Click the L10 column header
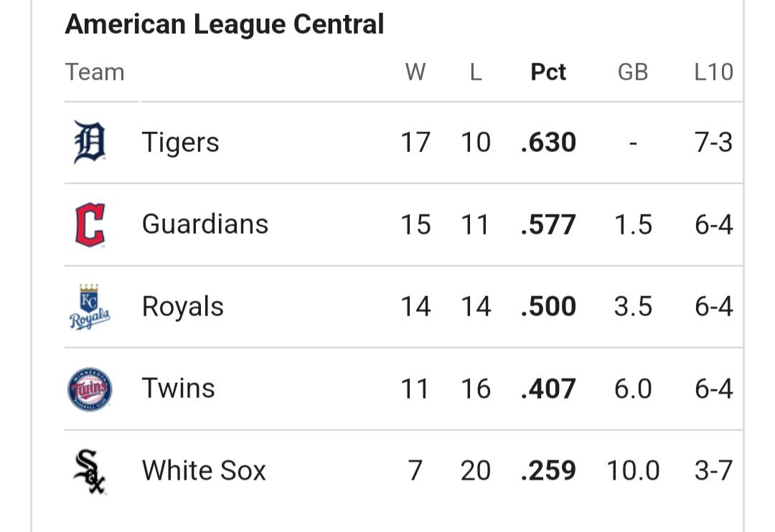This screenshot has height=532, width=775. pos(713,72)
